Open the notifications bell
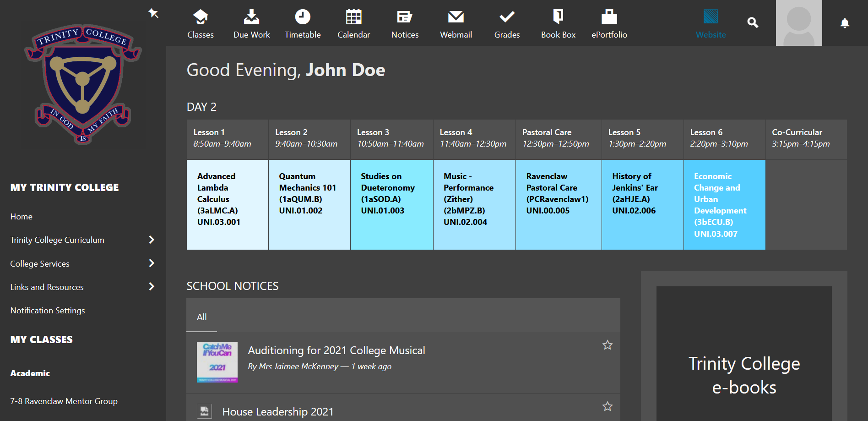The height and width of the screenshot is (421, 868). coord(845,23)
